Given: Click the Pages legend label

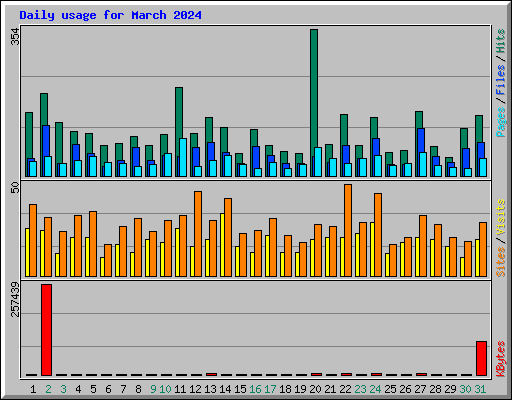Looking at the screenshot, I should pyautogui.click(x=501, y=122).
